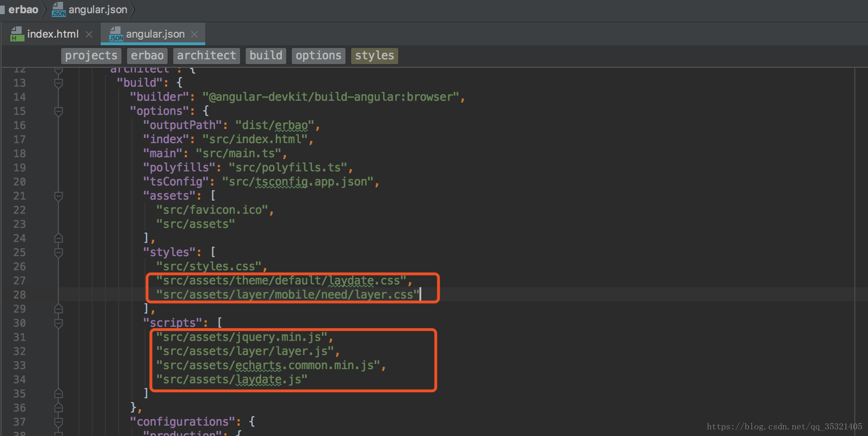Fold assets array end marker on line 24
The image size is (868, 436).
58,238
